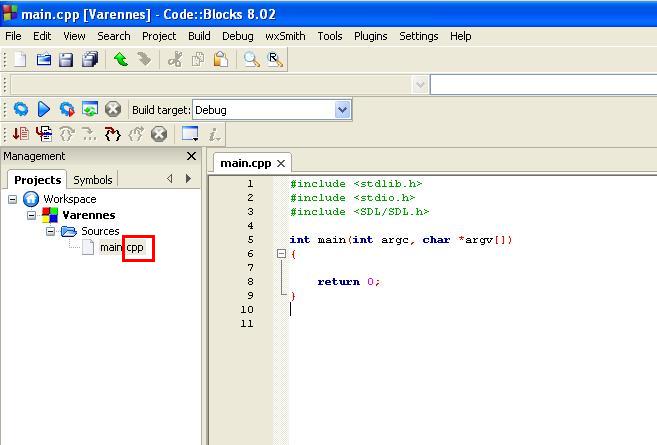Collapse the Varennes project node
Screen dimensions: 657x445
click(31, 215)
